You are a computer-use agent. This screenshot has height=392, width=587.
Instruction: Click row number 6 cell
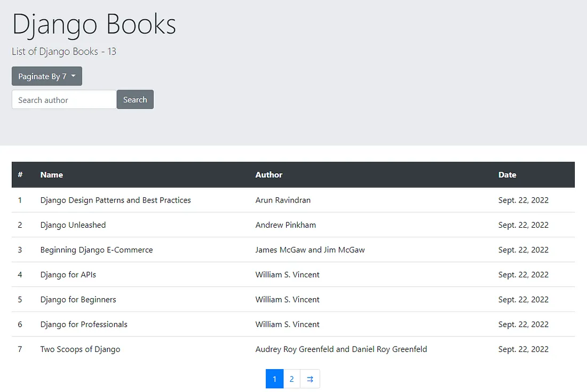20,324
